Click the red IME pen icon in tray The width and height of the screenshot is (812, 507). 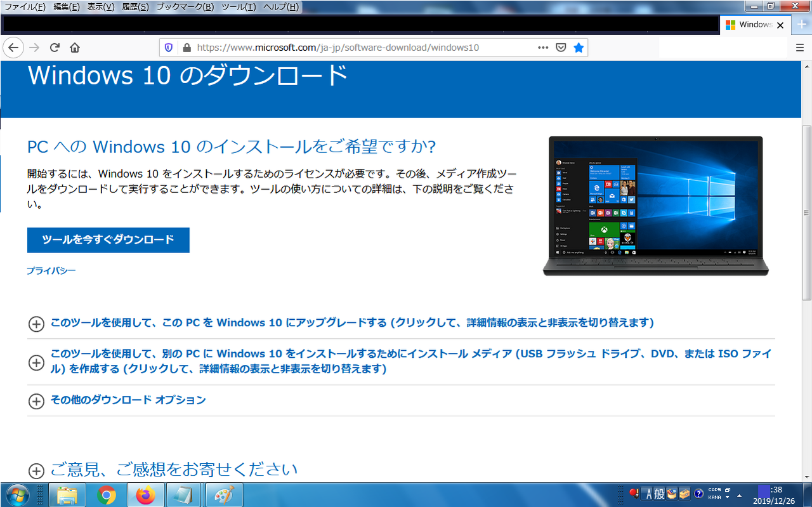coord(634,494)
